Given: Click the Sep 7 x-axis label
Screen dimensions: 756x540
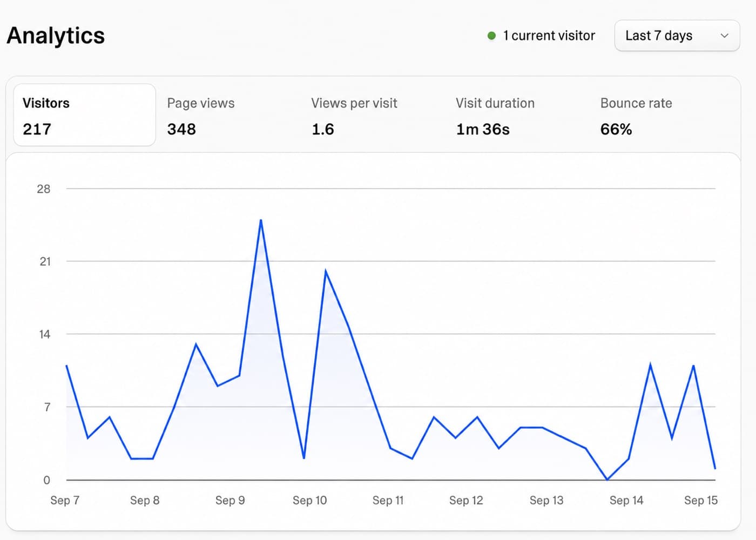Looking at the screenshot, I should click(x=65, y=501).
